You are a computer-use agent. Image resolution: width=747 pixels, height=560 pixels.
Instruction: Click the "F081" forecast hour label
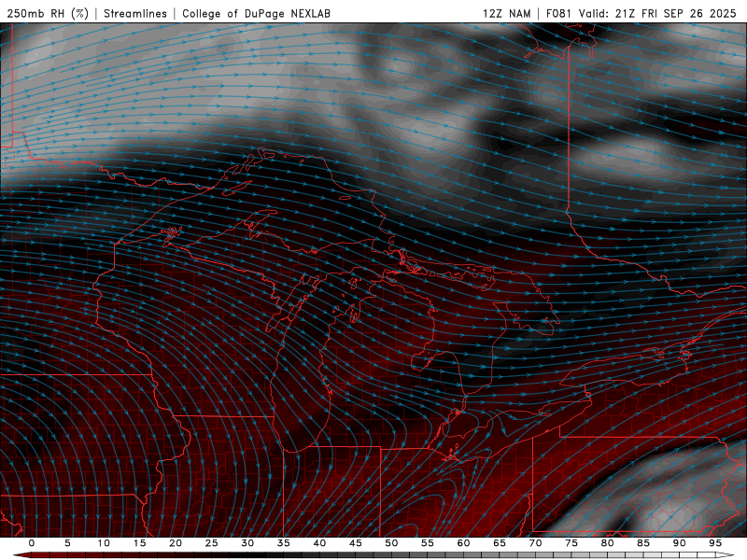point(559,13)
